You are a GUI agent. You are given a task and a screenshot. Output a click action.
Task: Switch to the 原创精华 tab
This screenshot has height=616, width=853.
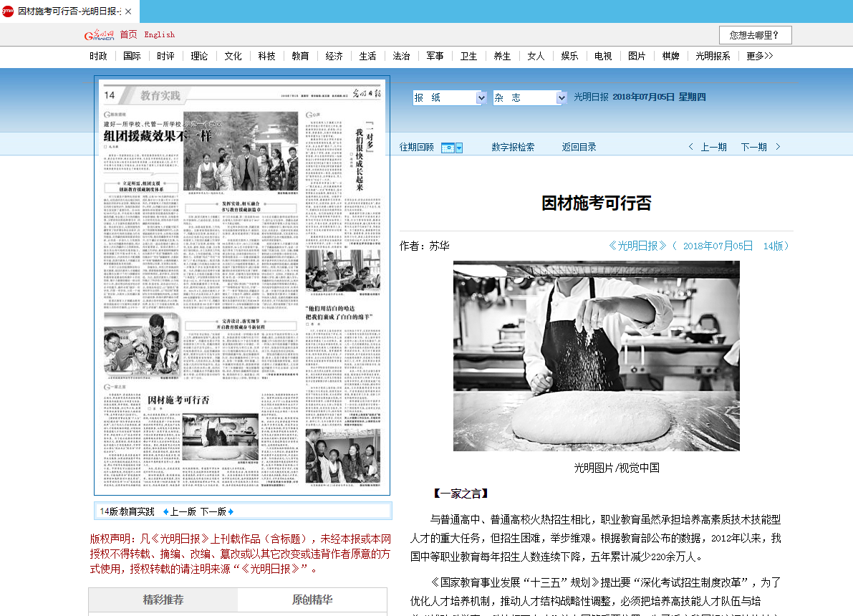pyautogui.click(x=312, y=600)
